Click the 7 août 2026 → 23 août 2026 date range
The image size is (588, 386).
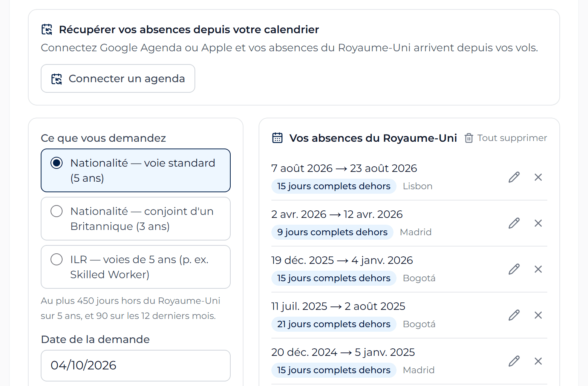click(x=344, y=168)
